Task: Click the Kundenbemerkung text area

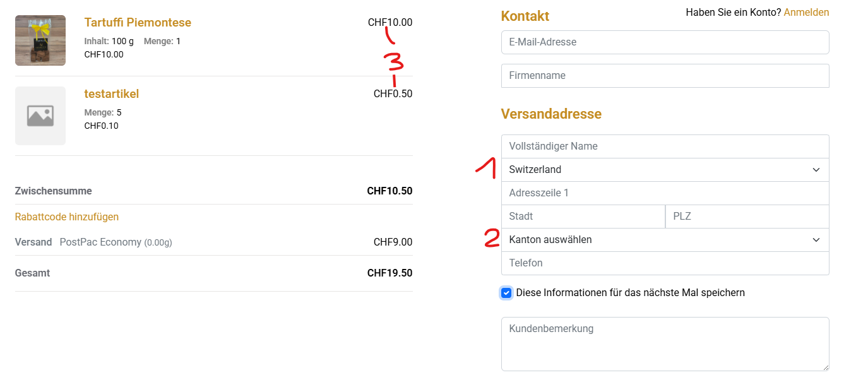Action: pos(665,344)
